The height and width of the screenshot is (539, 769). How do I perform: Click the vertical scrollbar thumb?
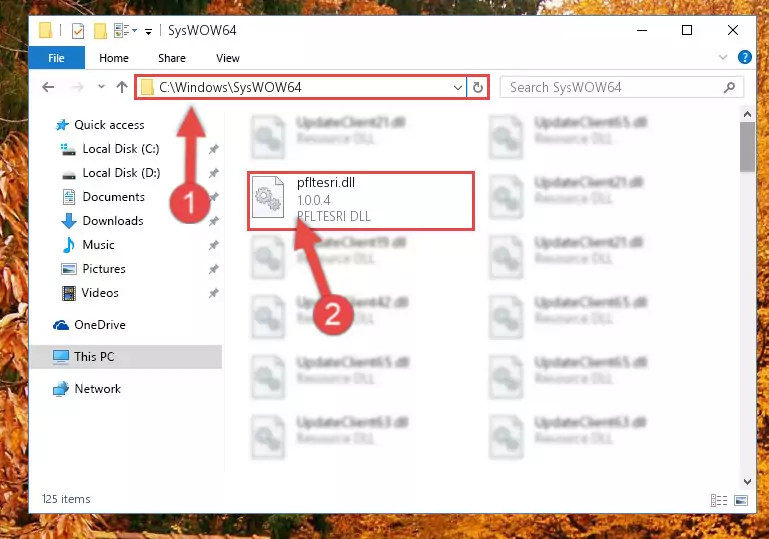pos(747,147)
